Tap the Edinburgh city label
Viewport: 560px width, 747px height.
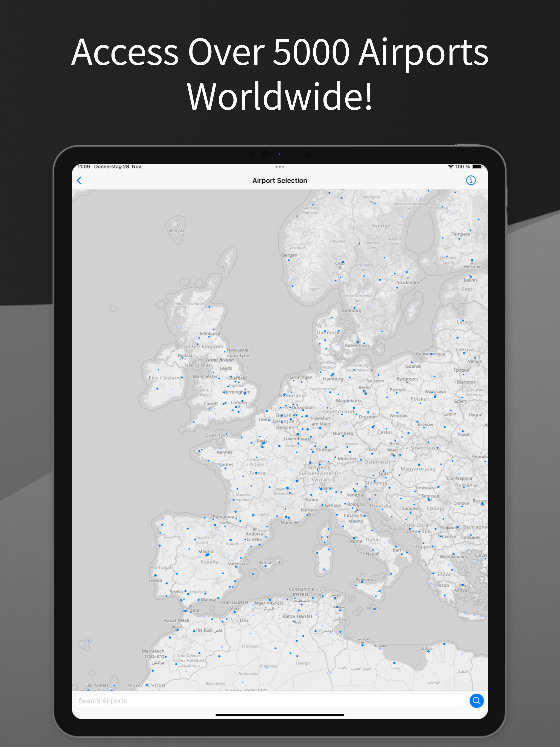(211, 333)
